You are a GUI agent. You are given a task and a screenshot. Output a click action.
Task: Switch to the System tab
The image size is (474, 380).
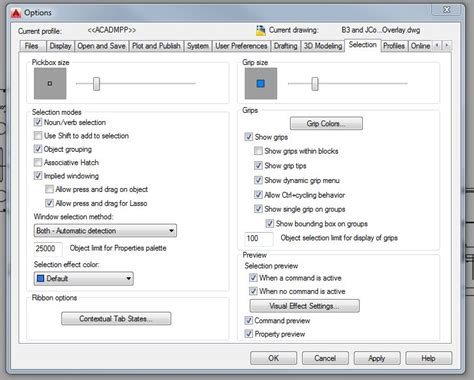coord(198,46)
